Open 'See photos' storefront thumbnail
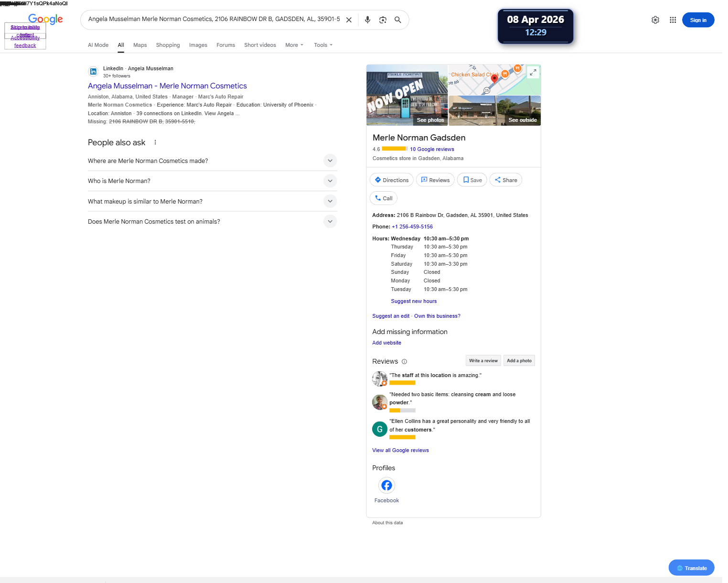728x583 pixels. tap(407, 95)
